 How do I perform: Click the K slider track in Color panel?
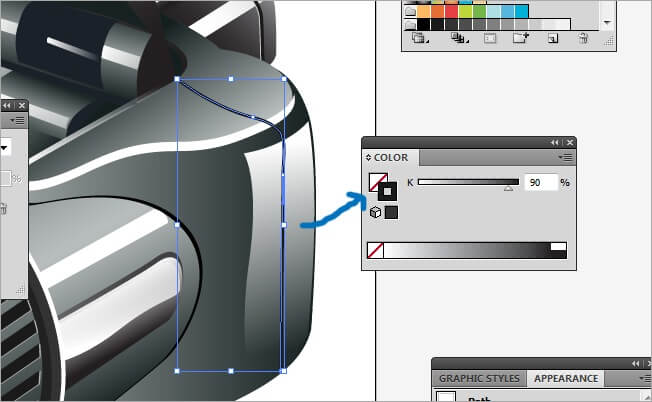click(x=468, y=182)
